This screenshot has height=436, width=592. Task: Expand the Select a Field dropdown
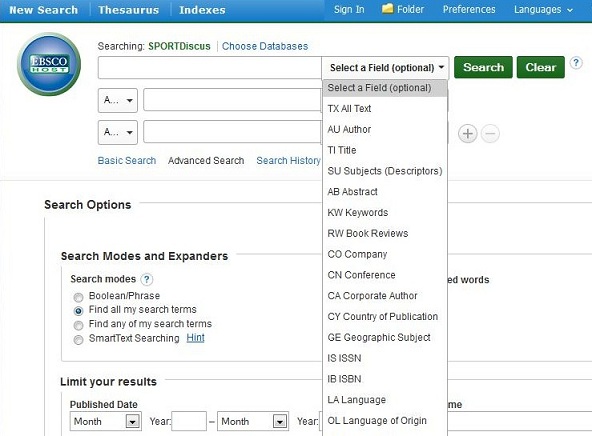tap(385, 68)
